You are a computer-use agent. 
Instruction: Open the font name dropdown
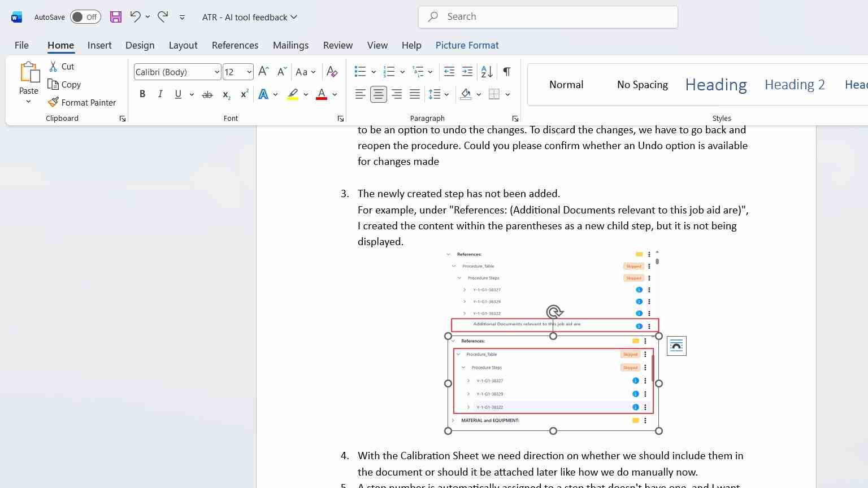[216, 72]
